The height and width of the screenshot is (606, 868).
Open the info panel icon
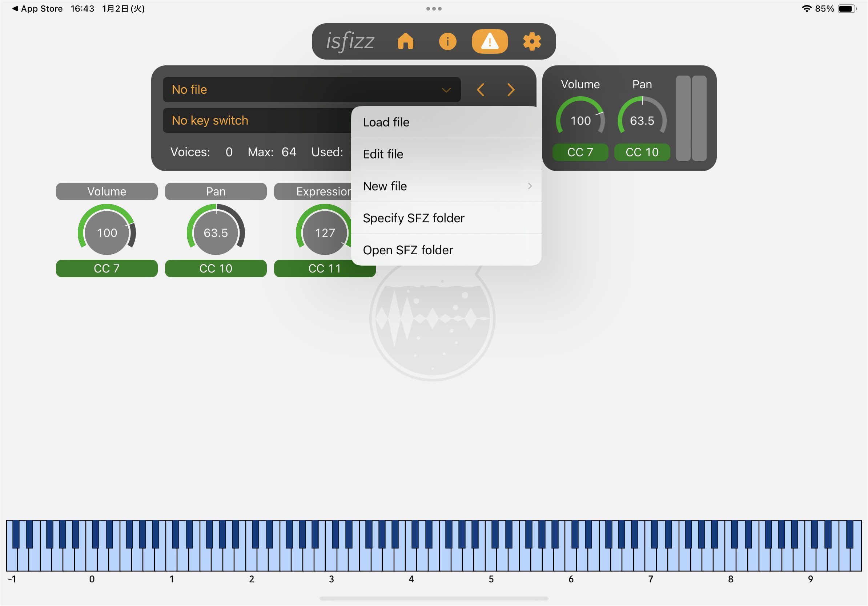click(x=447, y=41)
